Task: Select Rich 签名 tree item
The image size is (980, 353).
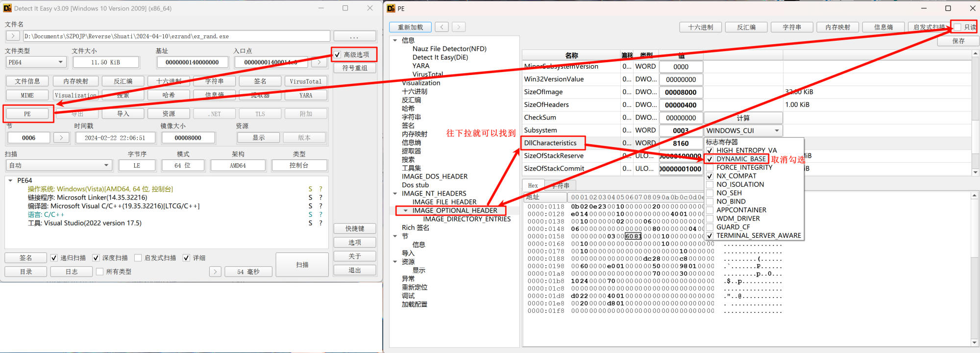Action: [x=416, y=227]
